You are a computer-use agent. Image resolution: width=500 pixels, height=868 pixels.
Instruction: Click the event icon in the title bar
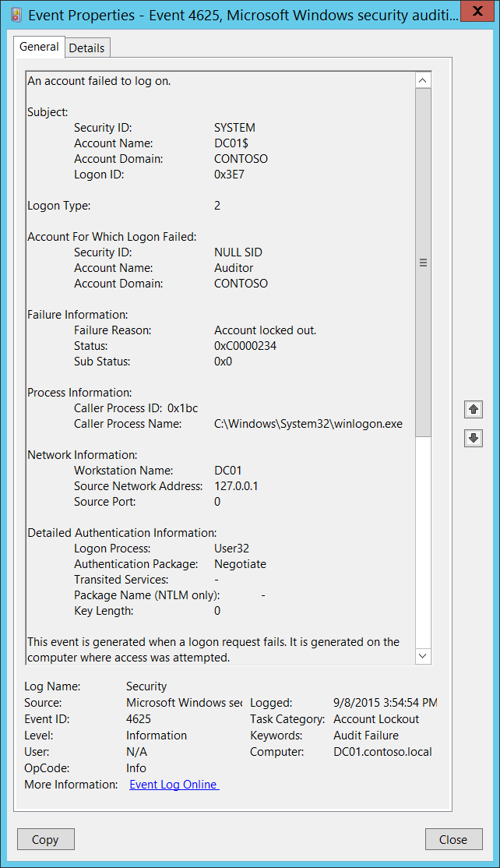[15, 13]
